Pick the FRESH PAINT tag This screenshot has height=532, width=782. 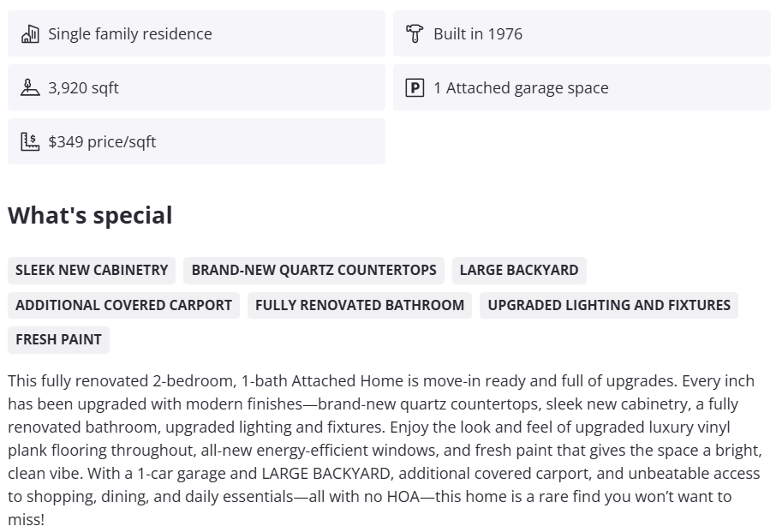tap(58, 339)
